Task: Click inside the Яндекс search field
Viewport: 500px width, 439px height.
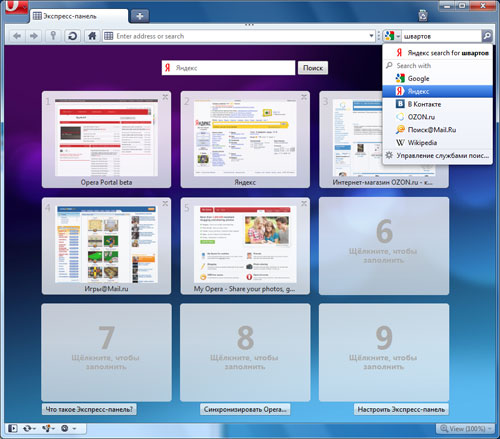Action: 228,68
